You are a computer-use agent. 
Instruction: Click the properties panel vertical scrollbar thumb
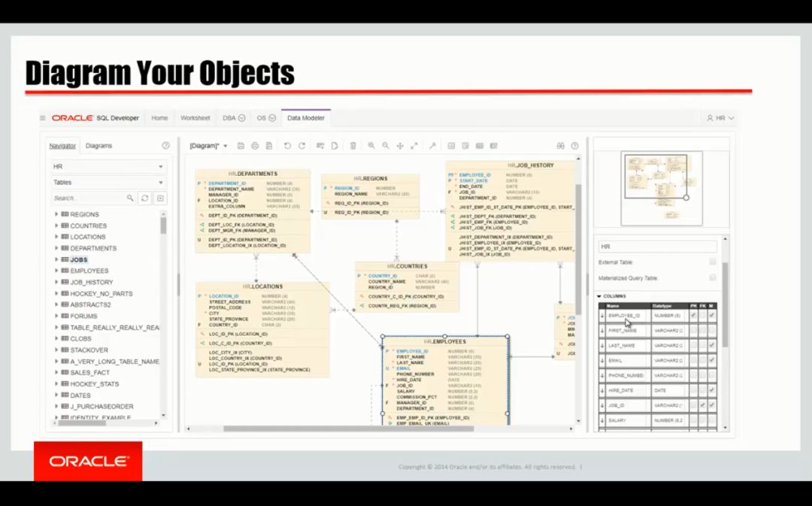[x=725, y=305]
